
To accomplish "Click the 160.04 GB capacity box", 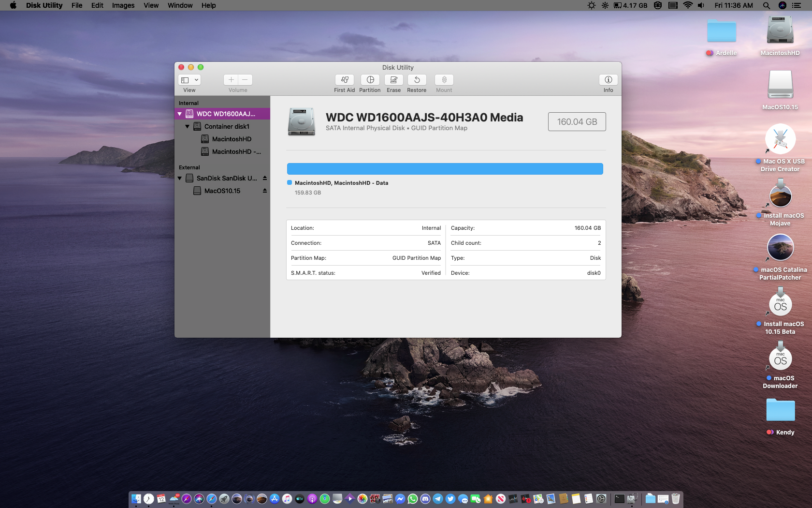I will coord(577,122).
